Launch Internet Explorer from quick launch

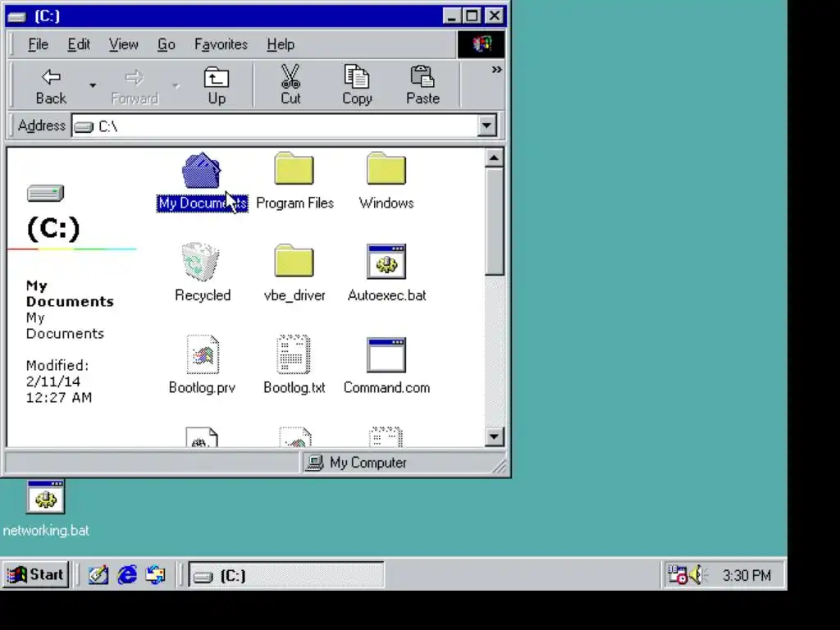(127, 575)
